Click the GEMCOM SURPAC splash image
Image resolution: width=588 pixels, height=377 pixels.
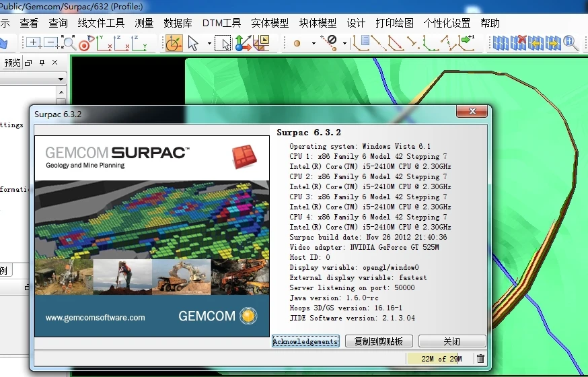click(x=152, y=236)
